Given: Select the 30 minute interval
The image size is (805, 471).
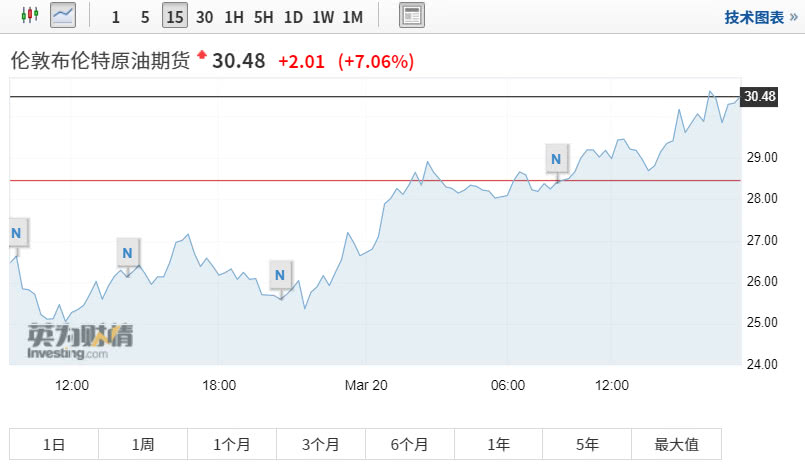Looking at the screenshot, I should pyautogui.click(x=204, y=17).
